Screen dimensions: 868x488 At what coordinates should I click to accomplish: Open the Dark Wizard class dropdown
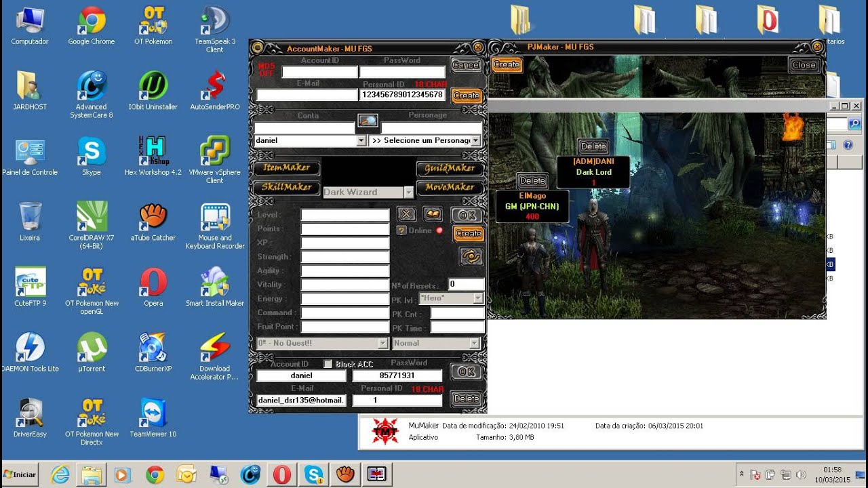408,192
